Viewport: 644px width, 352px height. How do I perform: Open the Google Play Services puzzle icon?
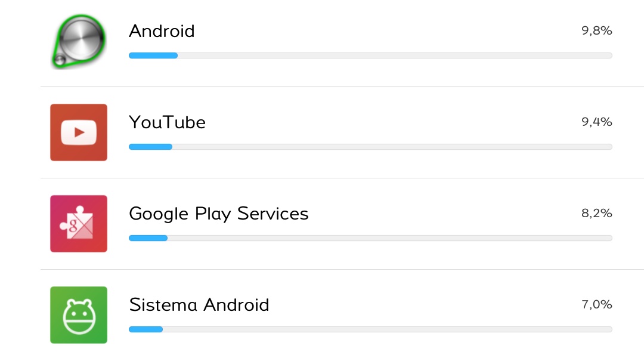[x=79, y=224]
